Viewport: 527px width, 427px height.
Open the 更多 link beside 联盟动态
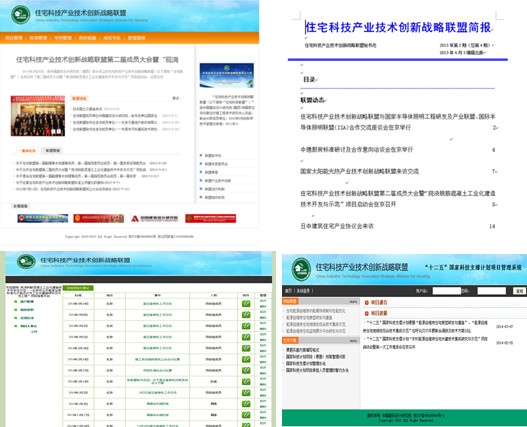coord(176,98)
